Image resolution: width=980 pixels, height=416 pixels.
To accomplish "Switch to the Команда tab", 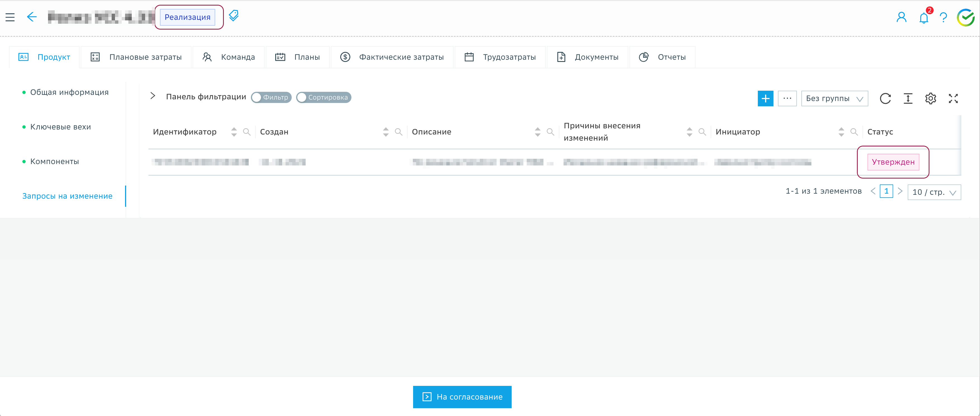I will pos(229,57).
